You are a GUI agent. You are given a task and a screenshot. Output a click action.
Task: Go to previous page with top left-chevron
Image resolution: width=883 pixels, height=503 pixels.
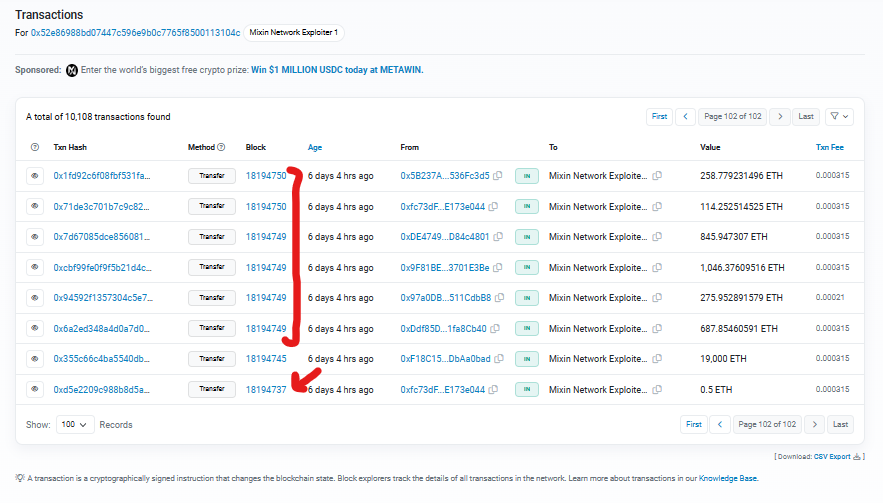[x=685, y=116]
